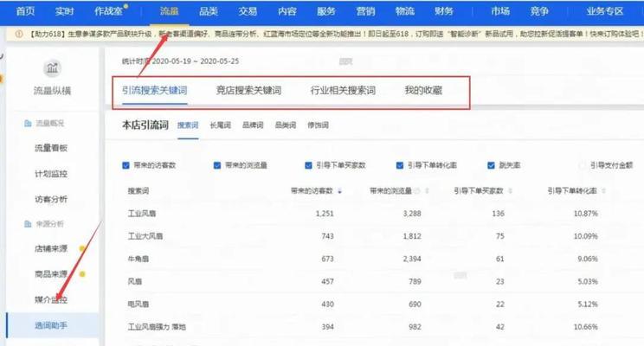Open the 交易 menu
The image size is (644, 346).
(x=248, y=11)
